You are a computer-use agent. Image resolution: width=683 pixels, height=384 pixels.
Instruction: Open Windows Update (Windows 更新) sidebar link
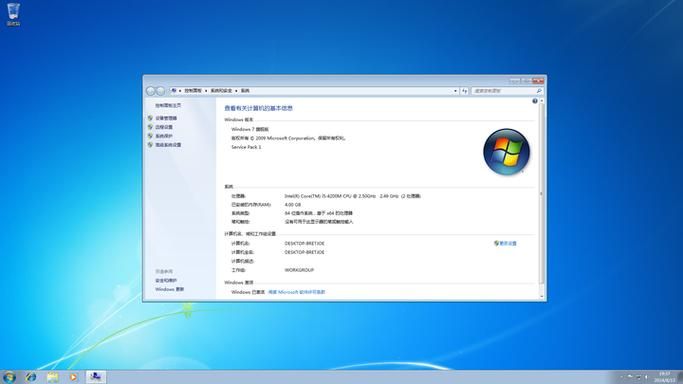pos(169,289)
